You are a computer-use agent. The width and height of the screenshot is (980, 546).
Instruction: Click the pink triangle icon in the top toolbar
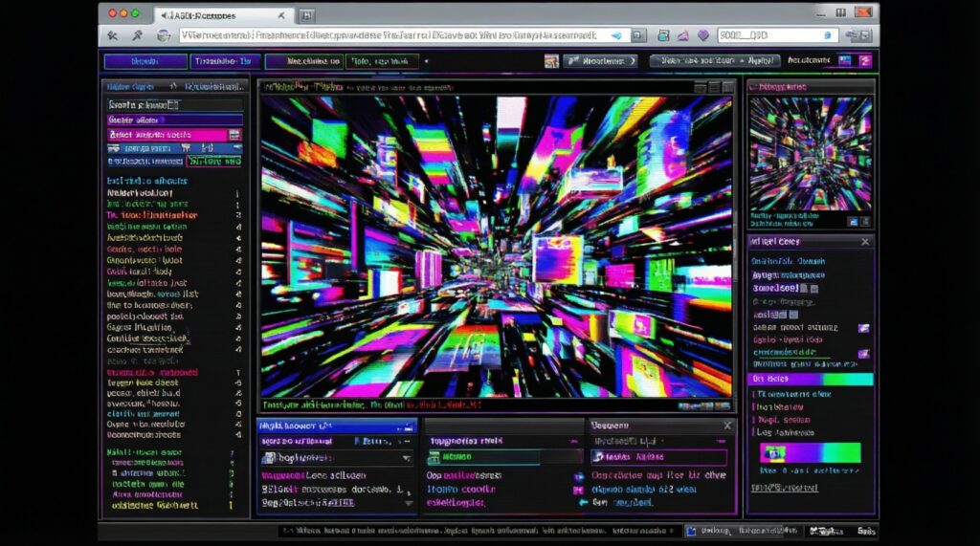point(683,35)
